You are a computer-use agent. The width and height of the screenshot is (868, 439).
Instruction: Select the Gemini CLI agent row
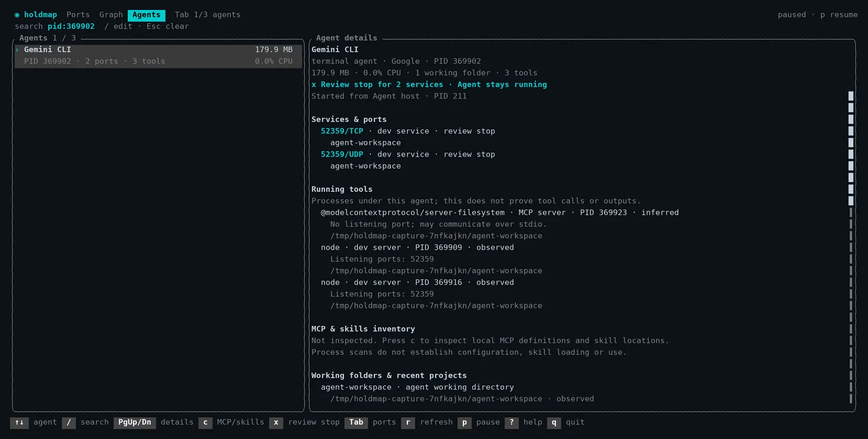point(158,55)
